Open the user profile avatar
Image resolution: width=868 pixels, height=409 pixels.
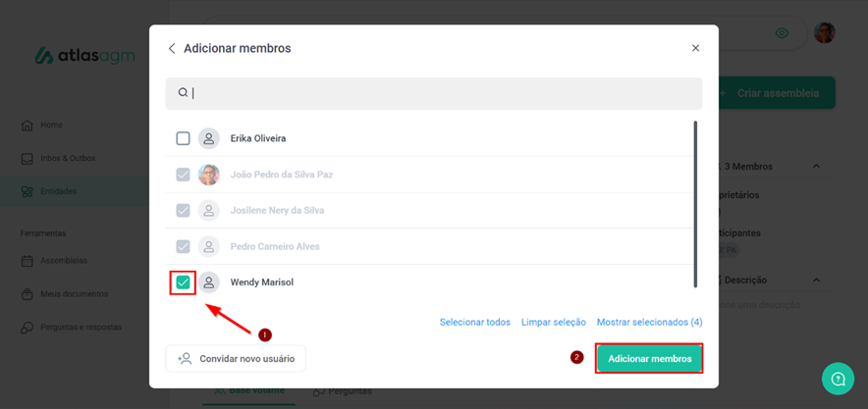824,33
